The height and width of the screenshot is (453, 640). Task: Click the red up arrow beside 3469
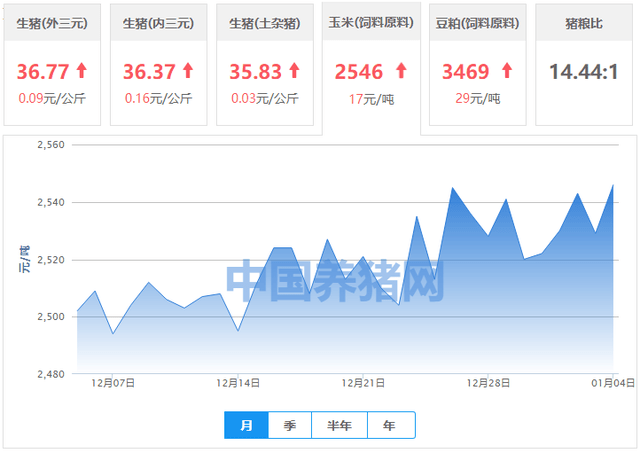coord(507,70)
